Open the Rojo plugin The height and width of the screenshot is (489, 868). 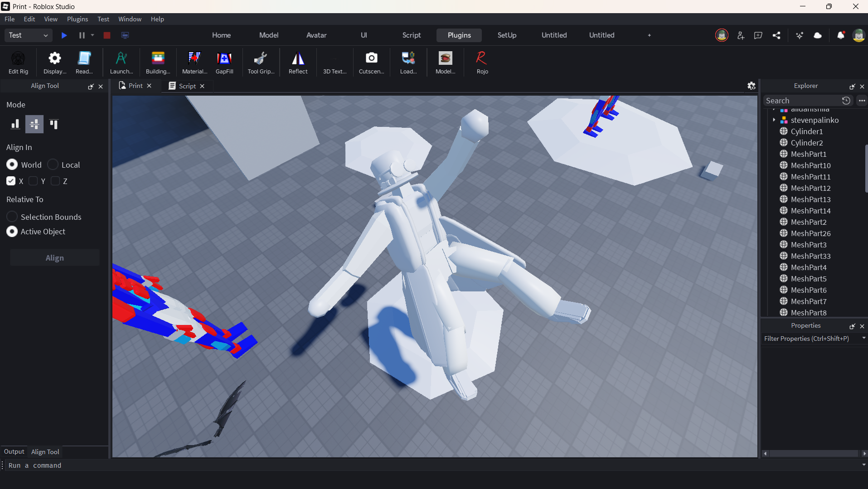click(x=482, y=62)
